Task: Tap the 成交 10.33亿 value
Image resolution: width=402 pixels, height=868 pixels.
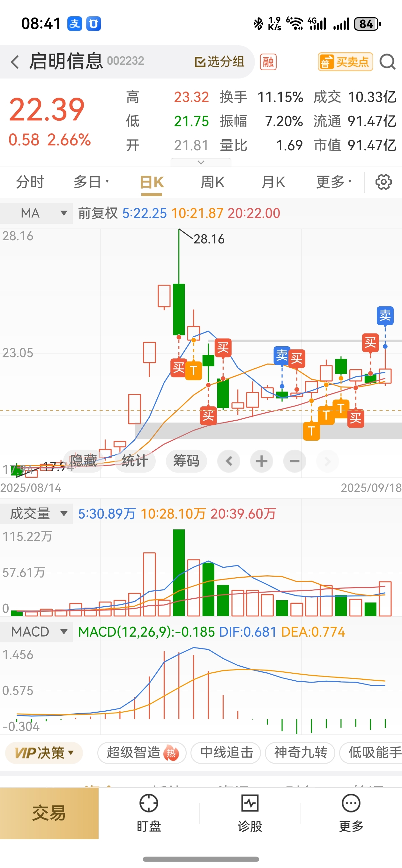Action: pyautogui.click(x=372, y=97)
